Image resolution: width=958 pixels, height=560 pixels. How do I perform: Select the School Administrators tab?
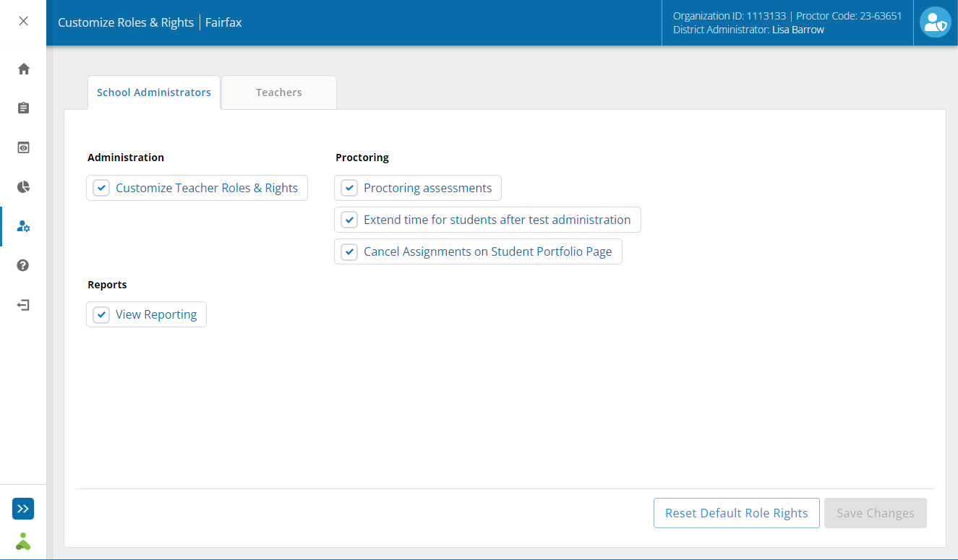click(154, 92)
